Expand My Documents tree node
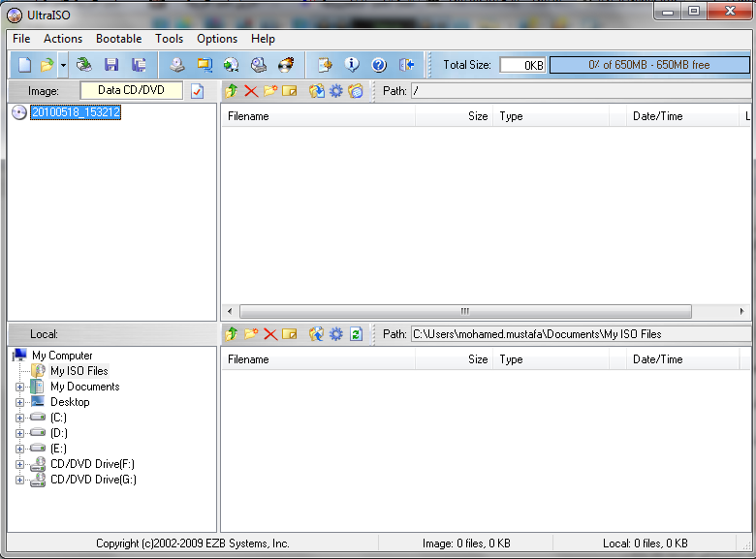This screenshot has height=559, width=756. click(x=19, y=387)
